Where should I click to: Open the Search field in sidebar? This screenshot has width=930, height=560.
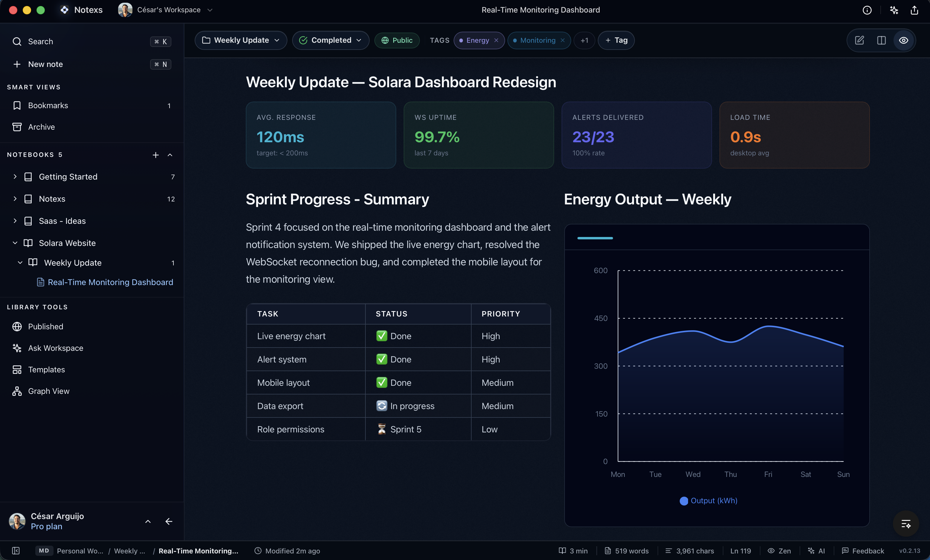click(x=92, y=42)
